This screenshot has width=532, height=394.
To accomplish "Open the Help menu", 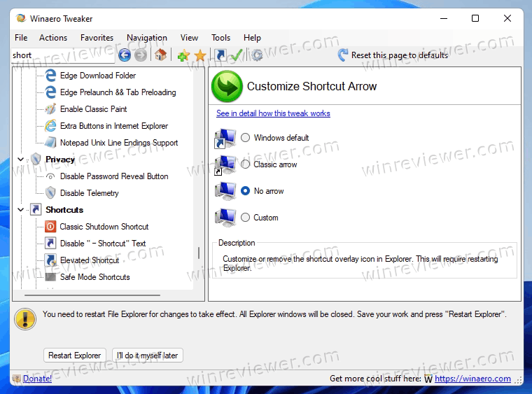I will (x=252, y=38).
